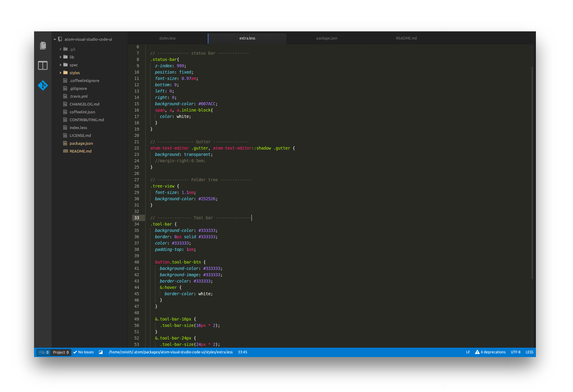
Task: Click the LESS grammar selector
Action: tap(529, 352)
